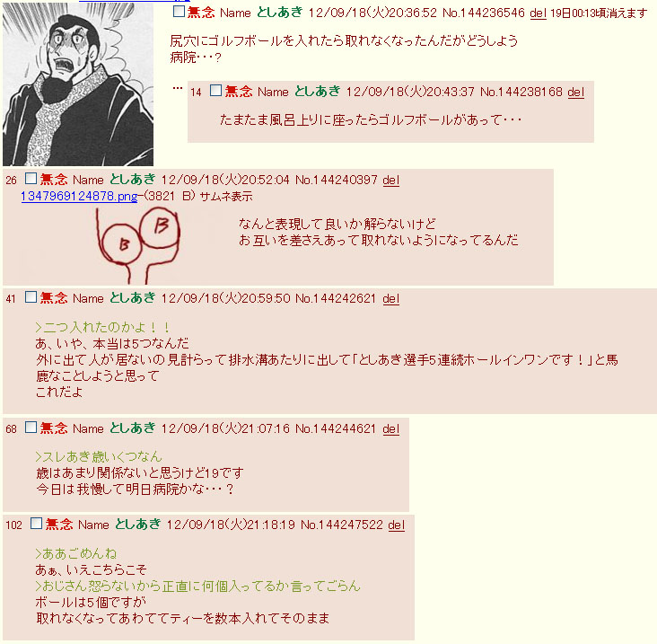Expand hidden replies via the ellipsis marker

[178, 88]
